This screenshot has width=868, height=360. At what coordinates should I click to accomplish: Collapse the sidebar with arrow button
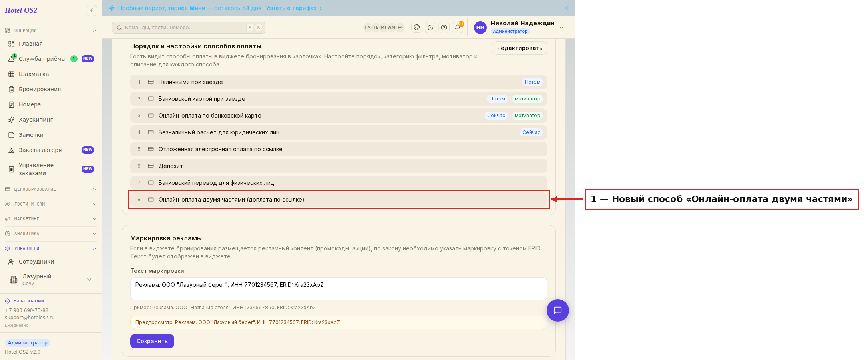pyautogui.click(x=92, y=10)
